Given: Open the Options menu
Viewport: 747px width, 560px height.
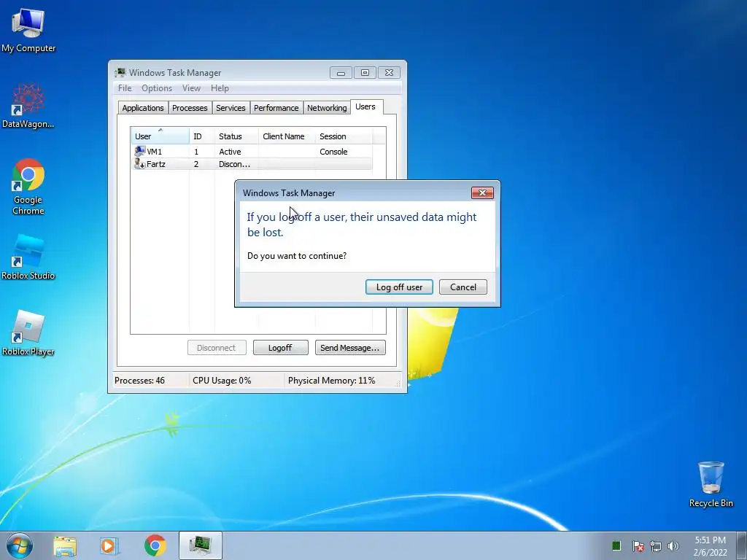Looking at the screenshot, I should pyautogui.click(x=157, y=88).
